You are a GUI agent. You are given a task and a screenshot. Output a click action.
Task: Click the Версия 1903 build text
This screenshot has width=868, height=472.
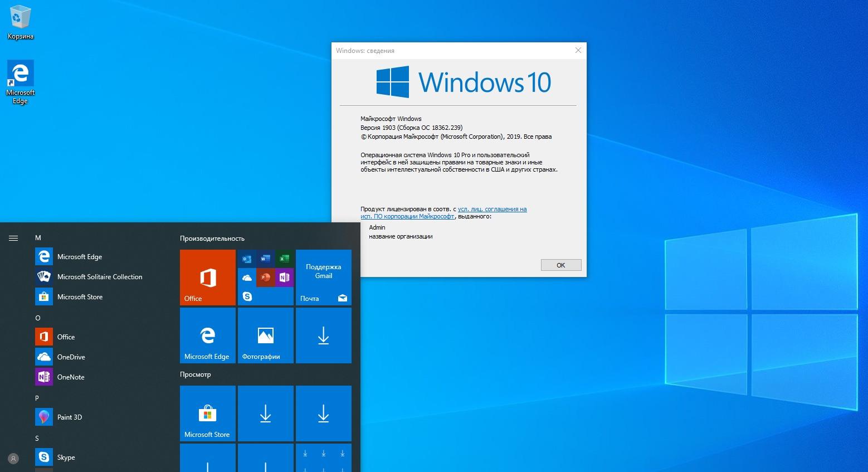point(412,128)
